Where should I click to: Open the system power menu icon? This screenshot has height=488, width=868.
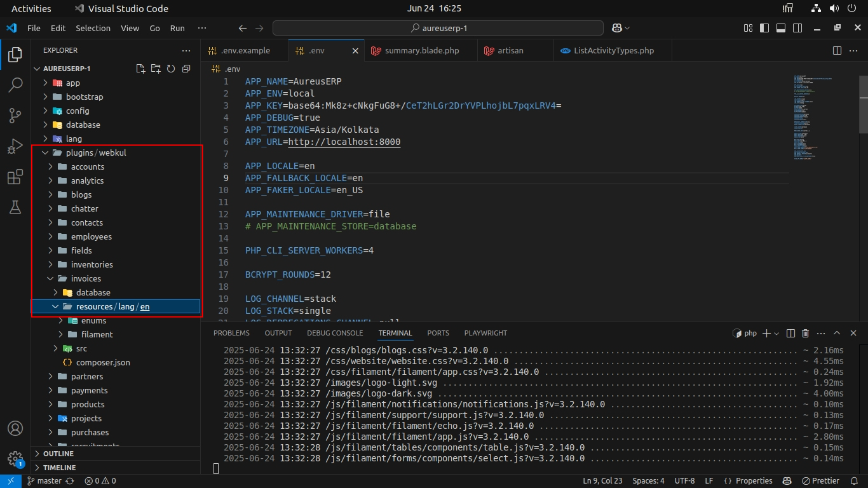[x=851, y=8]
